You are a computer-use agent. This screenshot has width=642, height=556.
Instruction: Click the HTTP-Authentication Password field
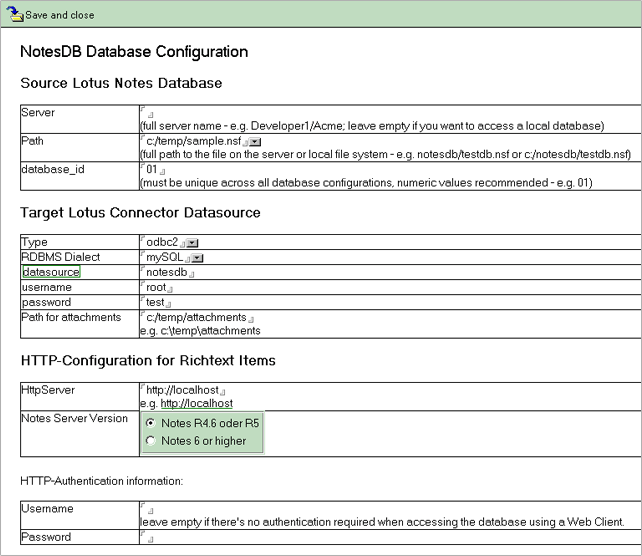[x=147, y=538]
